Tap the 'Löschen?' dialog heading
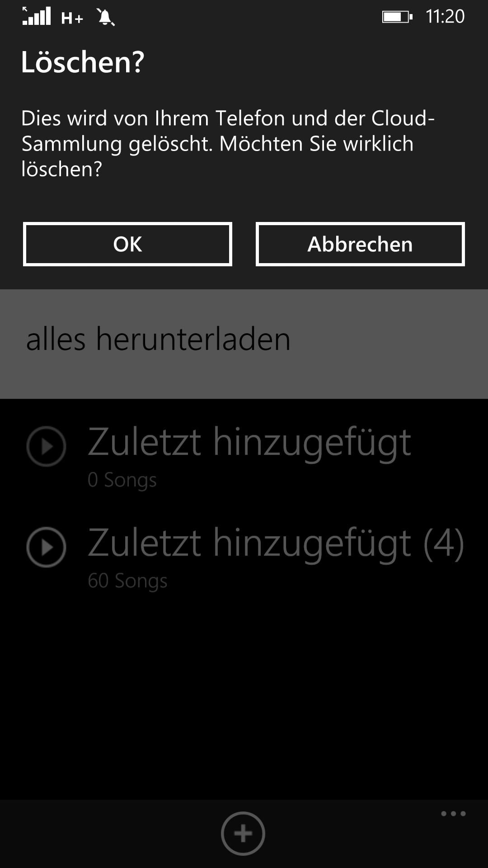This screenshot has width=488, height=868. point(83,62)
